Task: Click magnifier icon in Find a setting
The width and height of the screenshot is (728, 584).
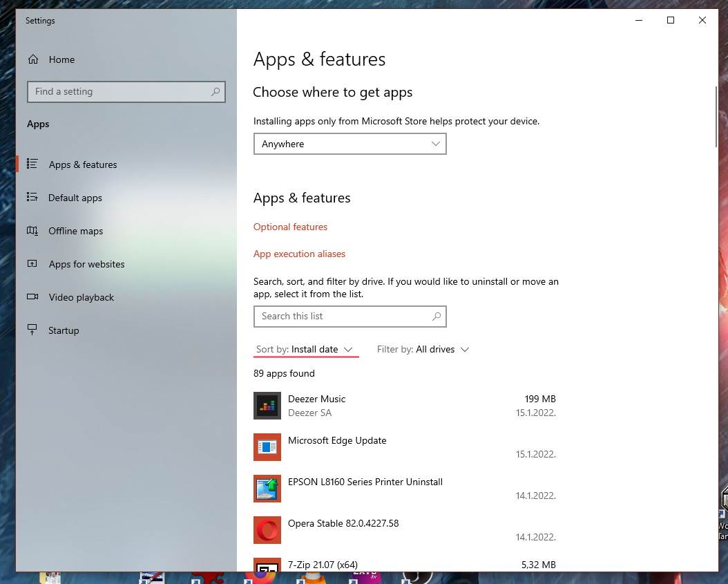Action: (215, 91)
